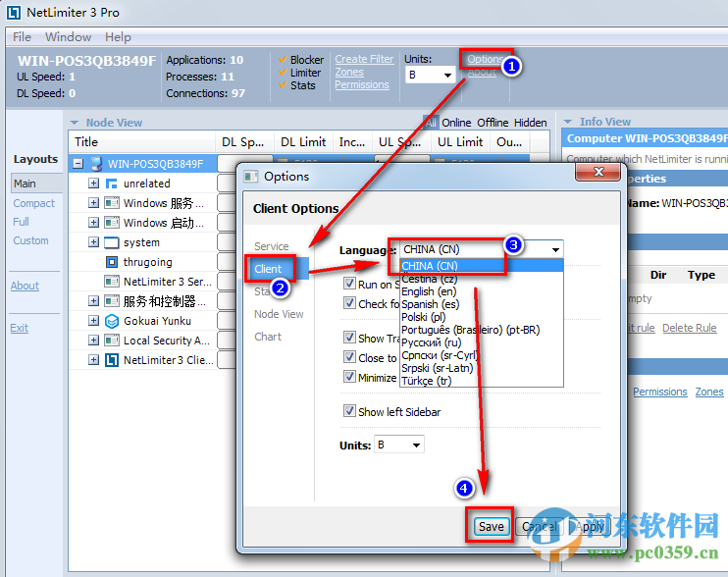Click the About link in left sidebar
728x577 pixels.
click(25, 286)
